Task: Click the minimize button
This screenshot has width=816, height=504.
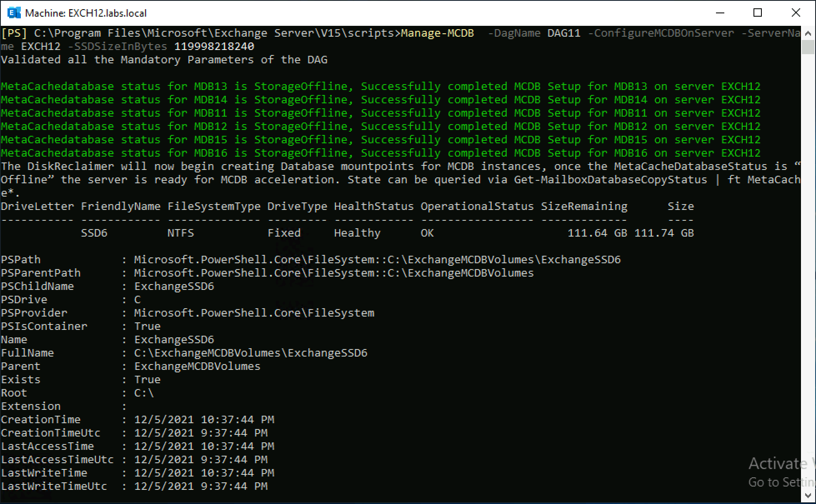Action: click(x=720, y=13)
